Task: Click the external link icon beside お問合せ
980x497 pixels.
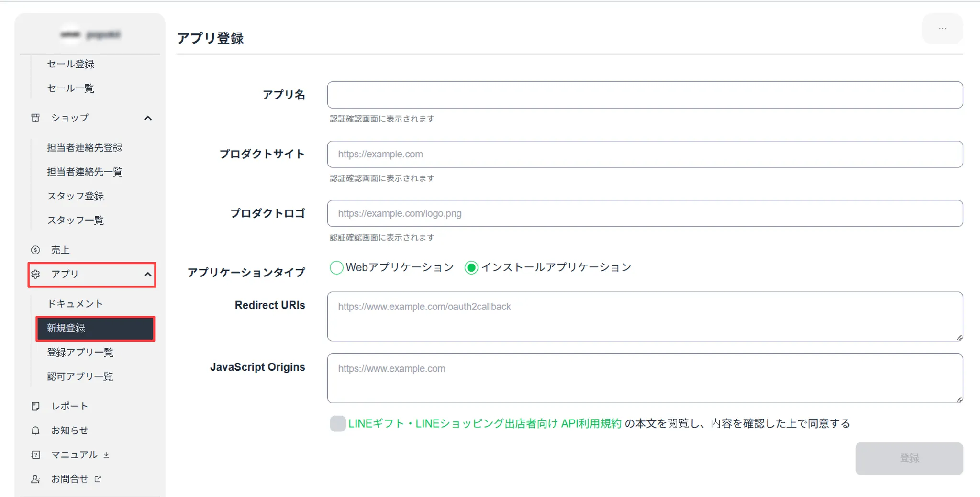Action: tap(98, 479)
